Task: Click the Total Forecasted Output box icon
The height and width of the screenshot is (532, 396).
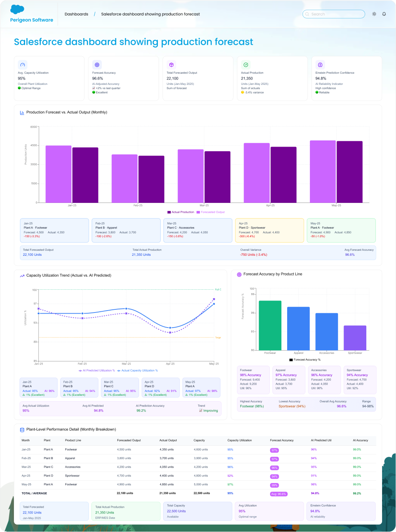Action: point(171,65)
